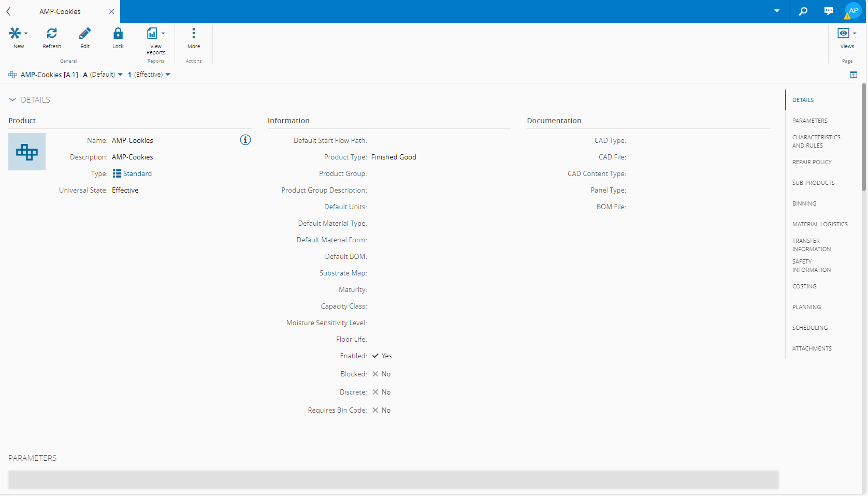Close the AMP-Cookies tab
The width and height of the screenshot is (868, 496).
(x=111, y=11)
